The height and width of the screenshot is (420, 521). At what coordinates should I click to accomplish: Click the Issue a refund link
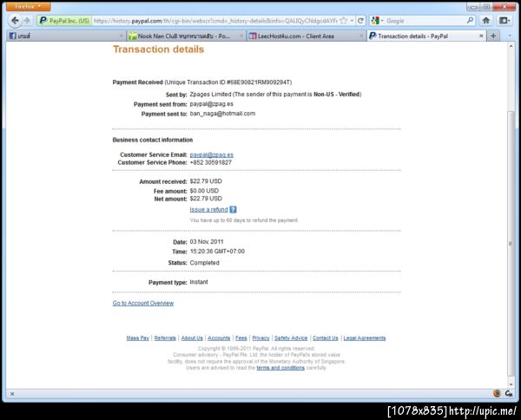point(208,209)
